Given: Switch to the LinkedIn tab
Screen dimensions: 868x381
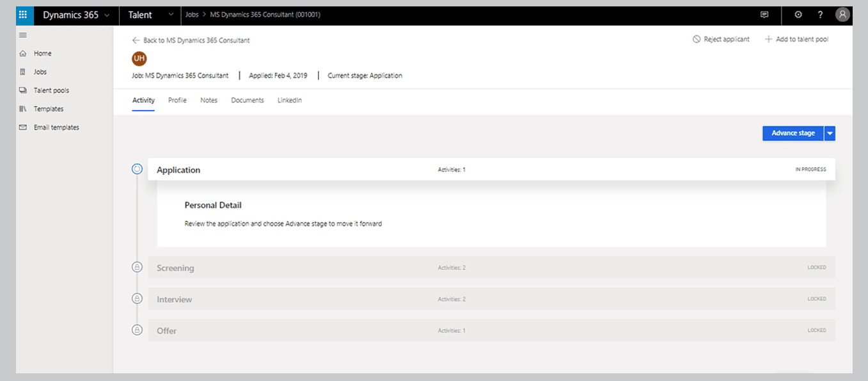Looking at the screenshot, I should [x=290, y=101].
